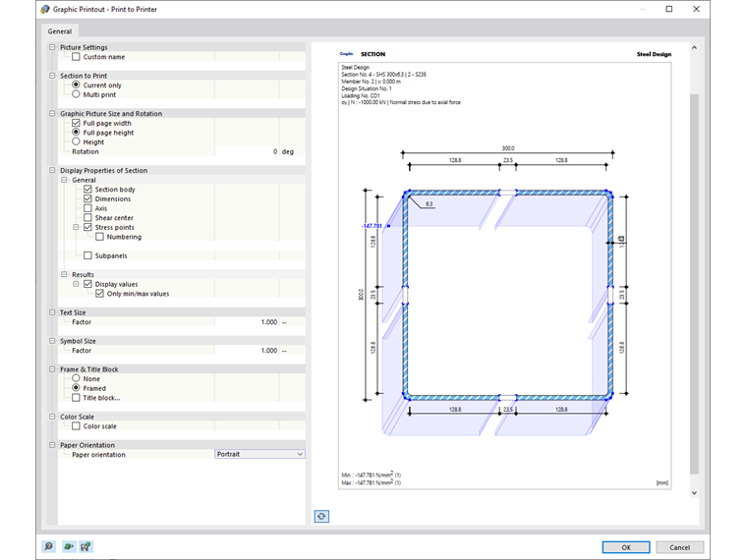
Task: Select the None frame radio option
Action: point(76,378)
